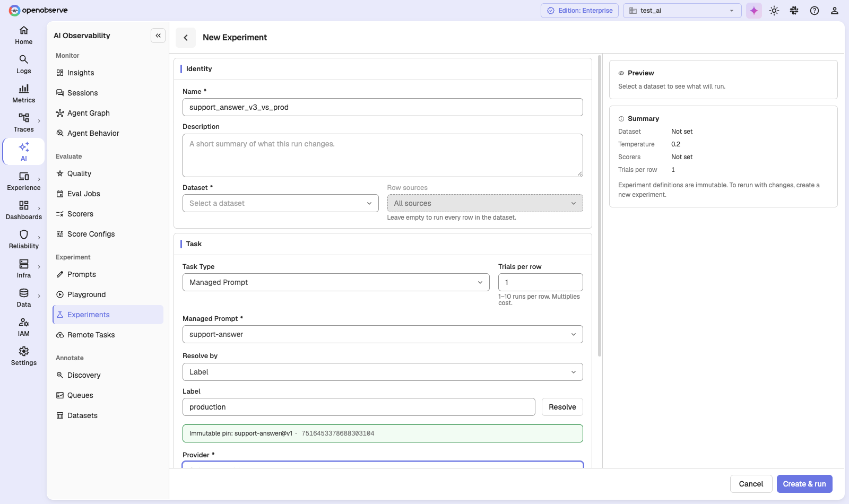Open the Slack community icon

(794, 11)
